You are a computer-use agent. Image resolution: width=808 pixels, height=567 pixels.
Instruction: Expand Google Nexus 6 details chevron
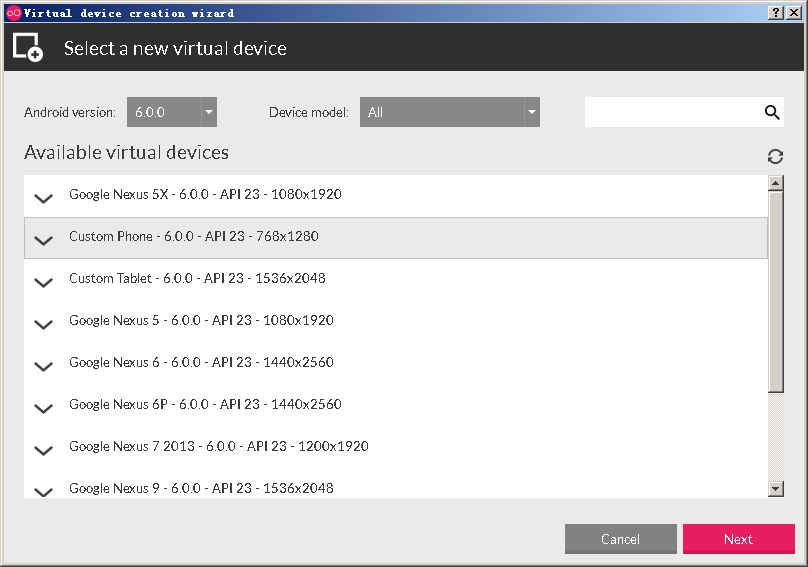tap(44, 366)
